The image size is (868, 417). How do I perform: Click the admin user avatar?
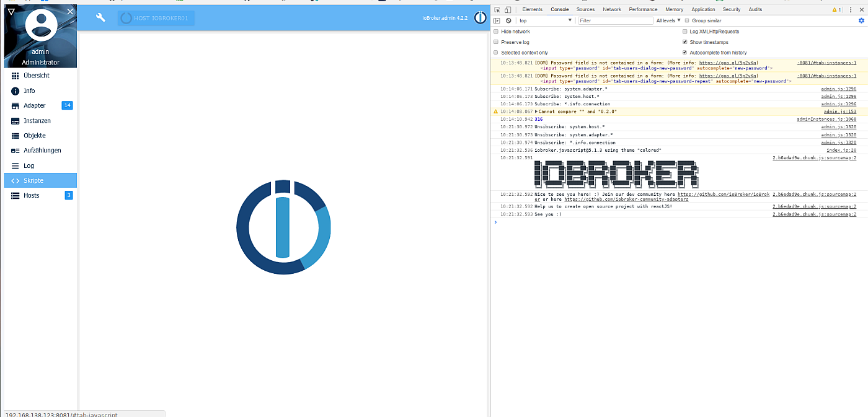pos(41,25)
